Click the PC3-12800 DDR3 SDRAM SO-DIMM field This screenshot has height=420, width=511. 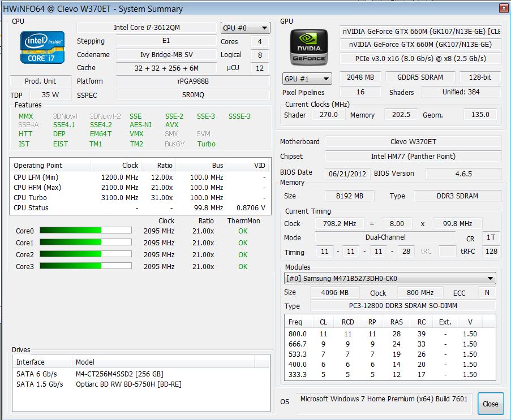403,306
